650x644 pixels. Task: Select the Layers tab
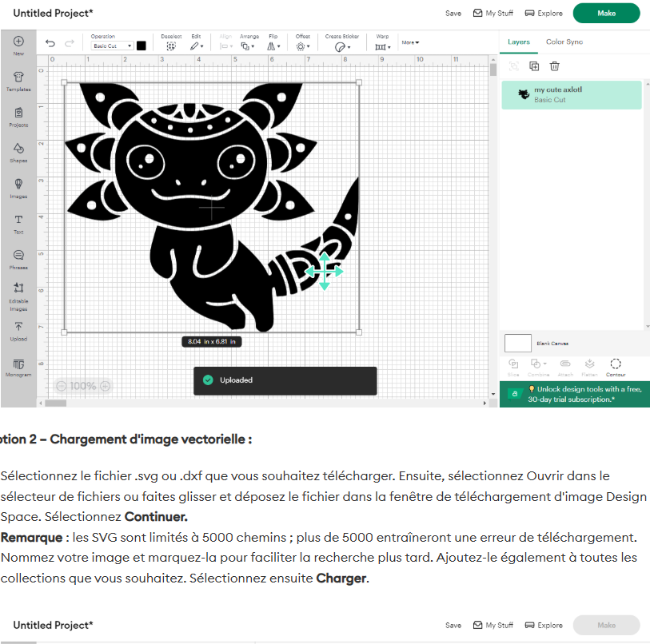(519, 42)
